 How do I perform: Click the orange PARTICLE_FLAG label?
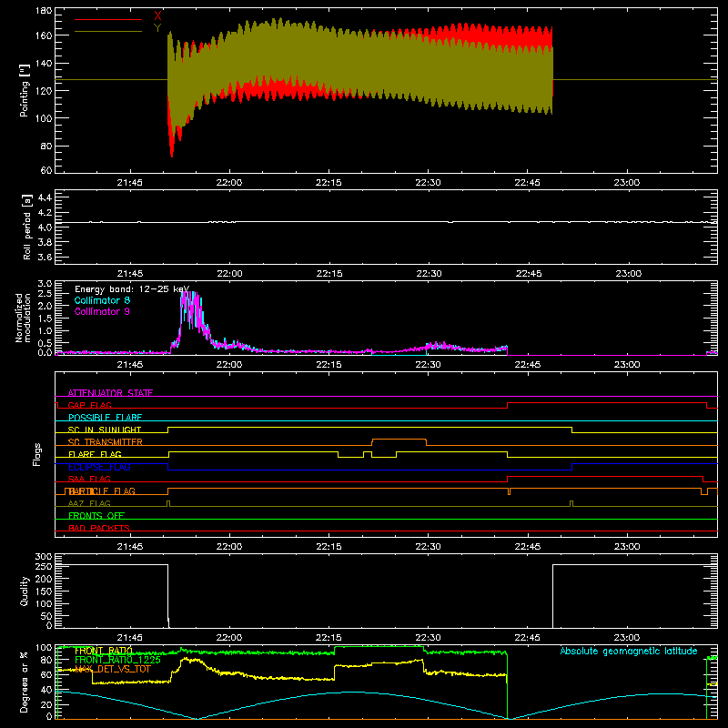point(102,490)
